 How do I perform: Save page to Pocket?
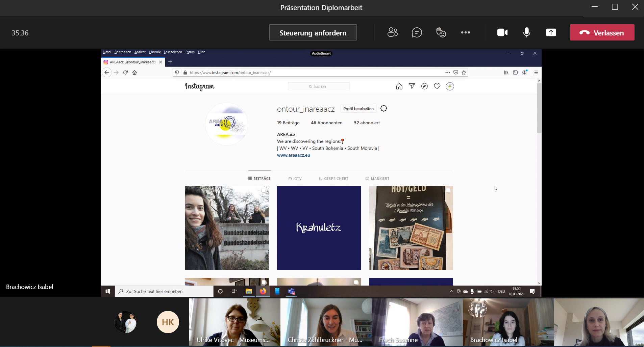(x=456, y=73)
